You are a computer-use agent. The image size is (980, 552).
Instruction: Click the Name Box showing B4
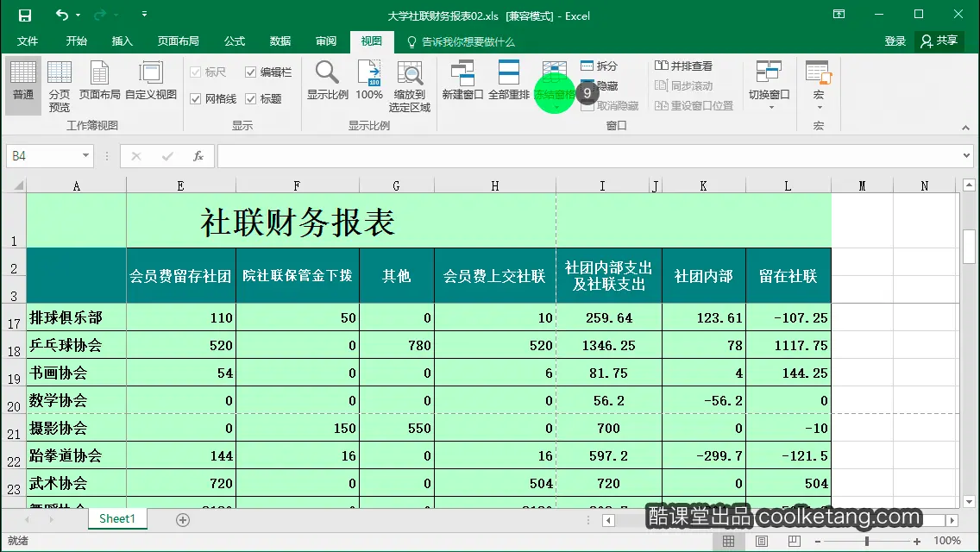[42, 155]
